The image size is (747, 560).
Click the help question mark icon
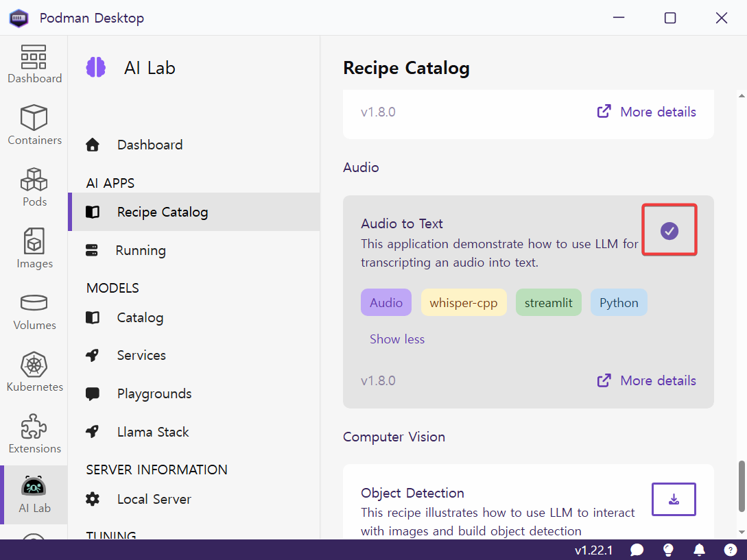pos(731,550)
